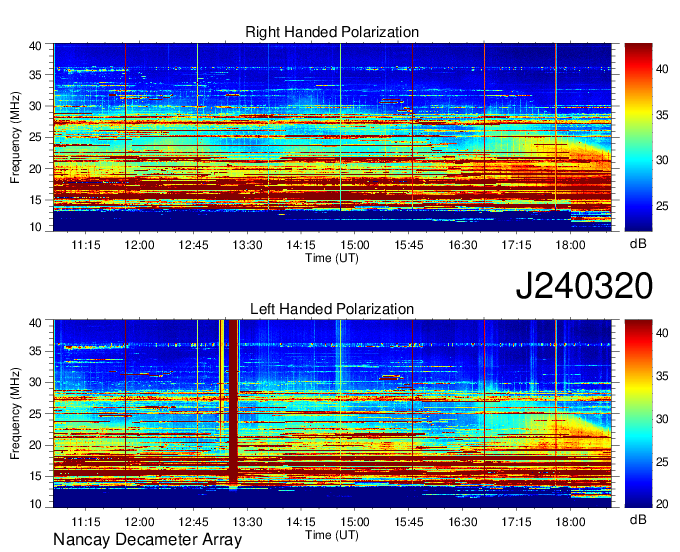
Task: Click the 18:00 time tick on the lower plot
Action: tap(570, 522)
